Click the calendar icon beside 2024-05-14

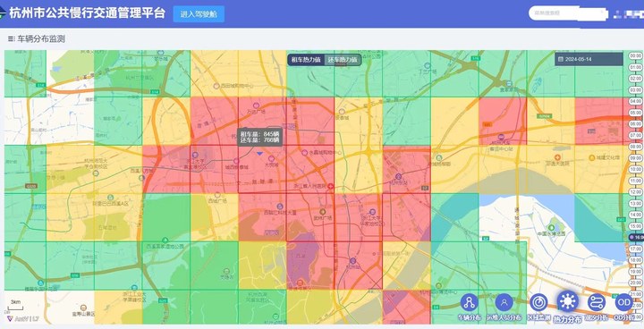(561, 59)
